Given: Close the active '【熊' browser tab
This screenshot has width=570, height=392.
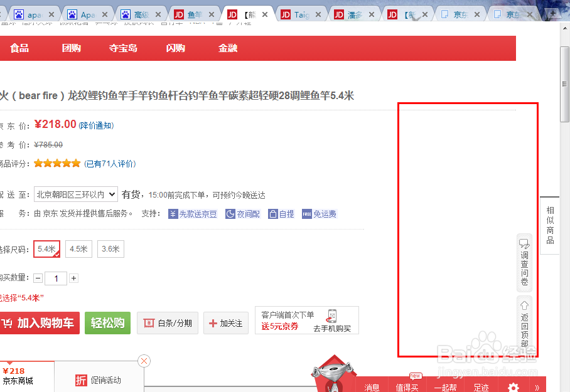Looking at the screenshot, I should pos(265,14).
